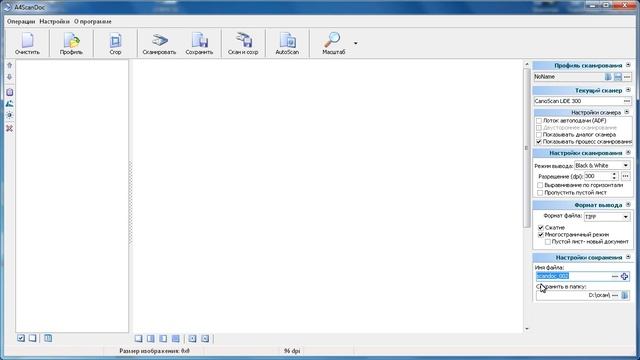Click the preview scrollbar up arrow
Screen dimensions: 640x360
click(527, 64)
